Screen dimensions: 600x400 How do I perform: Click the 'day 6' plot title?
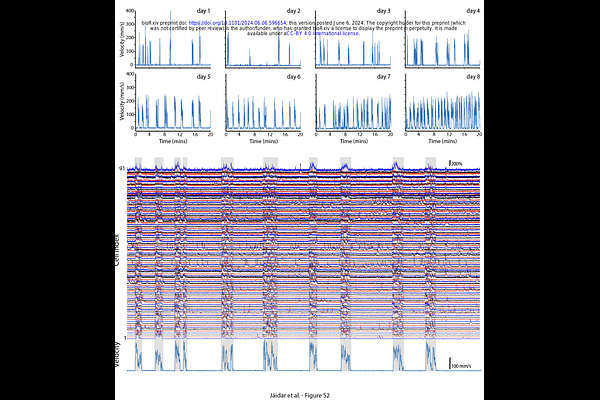tap(293, 77)
